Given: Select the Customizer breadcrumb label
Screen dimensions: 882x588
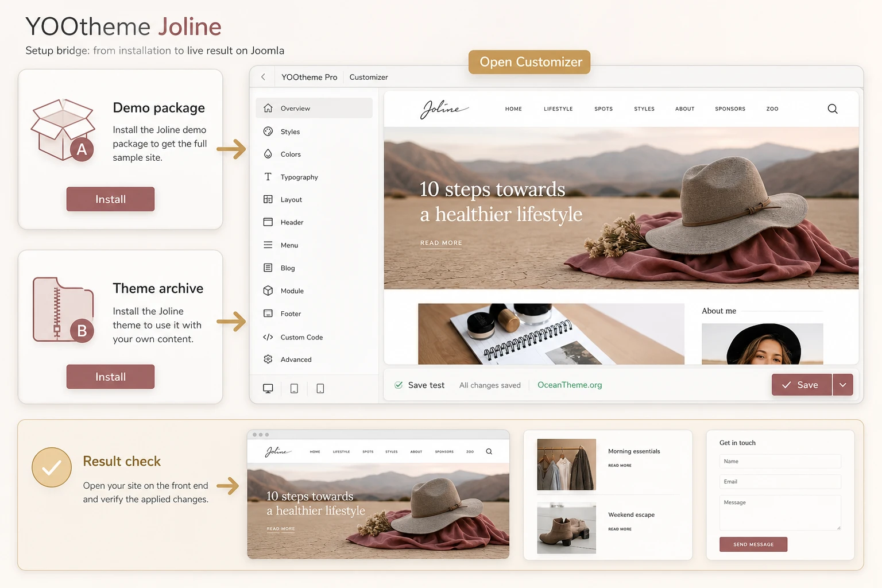Looking at the screenshot, I should [x=369, y=77].
